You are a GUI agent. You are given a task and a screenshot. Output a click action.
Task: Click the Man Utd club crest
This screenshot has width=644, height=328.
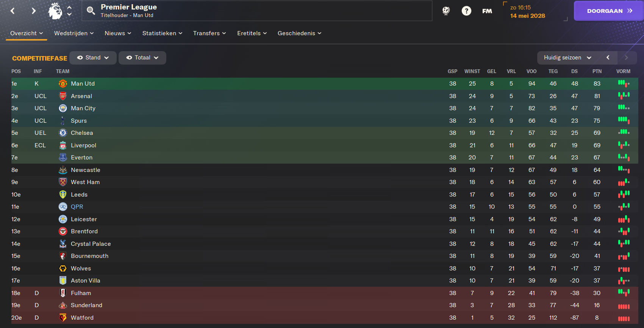click(x=63, y=84)
